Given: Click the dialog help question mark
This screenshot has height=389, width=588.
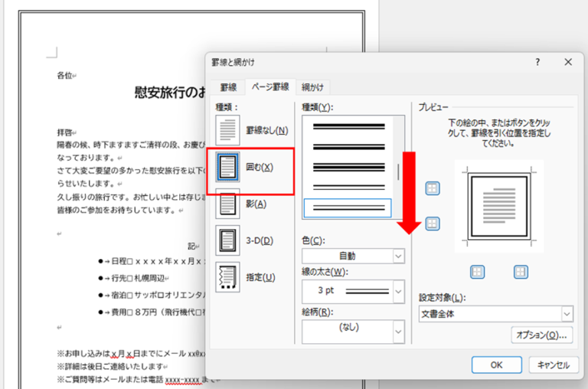Looking at the screenshot, I should (x=537, y=62).
